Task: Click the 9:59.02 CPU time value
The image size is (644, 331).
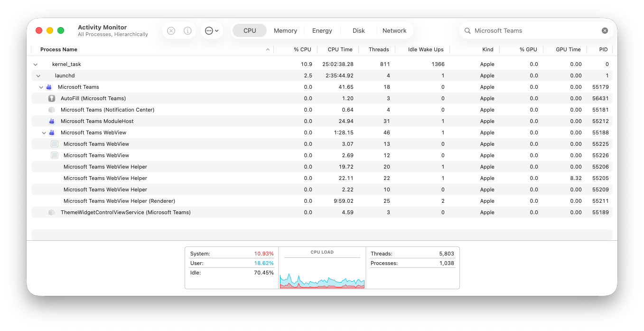Action: pos(344,201)
